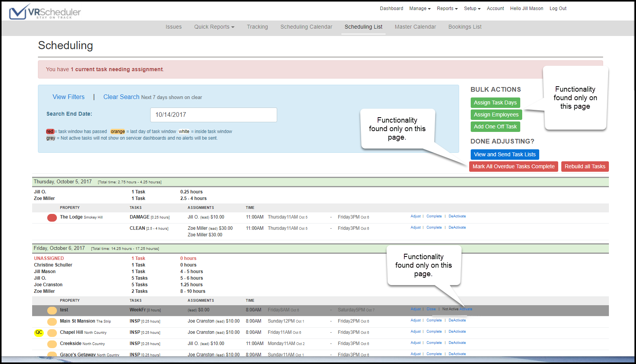The width and height of the screenshot is (636, 364).
Task: Click Adjust for Main St Mansion
Action: tap(415, 320)
